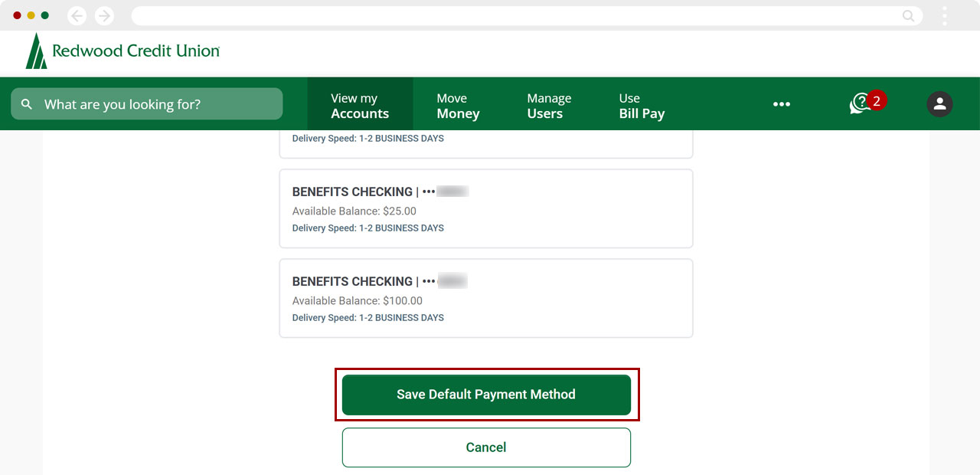The image size is (980, 475).
Task: Open the help chat icon with notifications
Action: pyautogui.click(x=861, y=103)
